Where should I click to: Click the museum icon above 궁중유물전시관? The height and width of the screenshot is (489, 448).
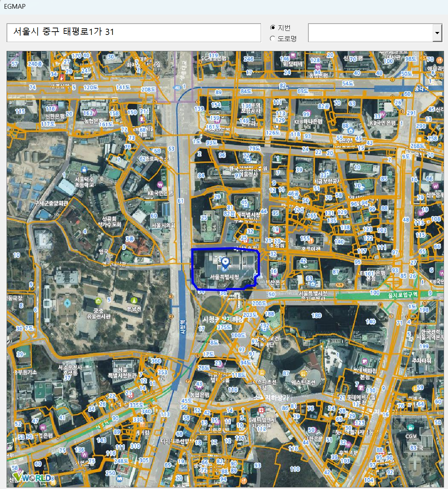tap(98, 301)
